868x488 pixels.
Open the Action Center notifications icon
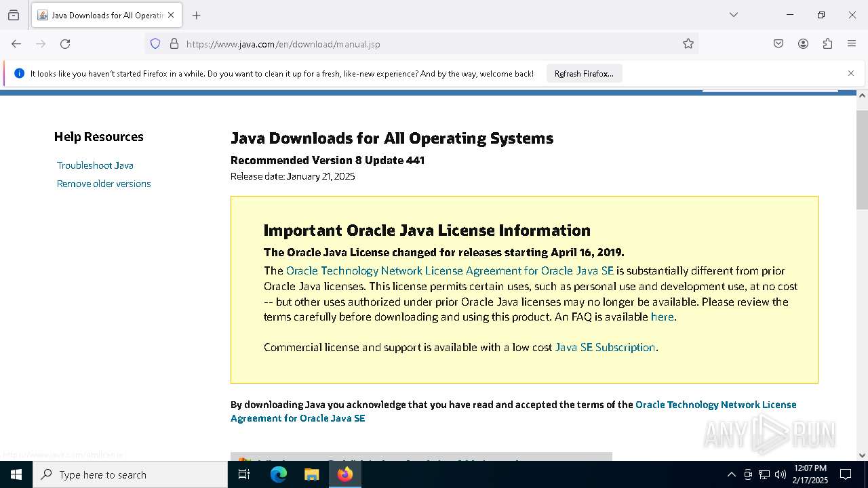point(846,474)
